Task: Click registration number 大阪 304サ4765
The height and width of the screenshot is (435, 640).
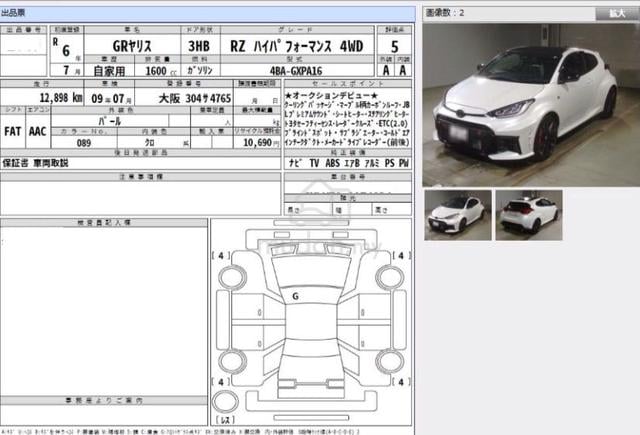Action: [195, 98]
